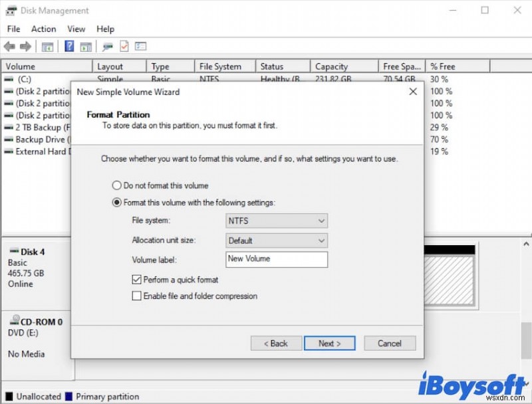Click the Back navigation arrow
The image size is (532, 404).
10,46
